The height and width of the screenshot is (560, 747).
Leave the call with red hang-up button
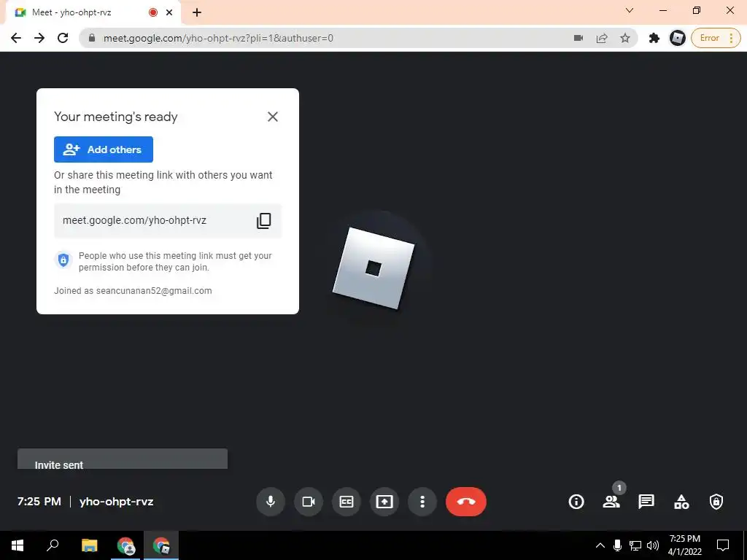pos(466,502)
